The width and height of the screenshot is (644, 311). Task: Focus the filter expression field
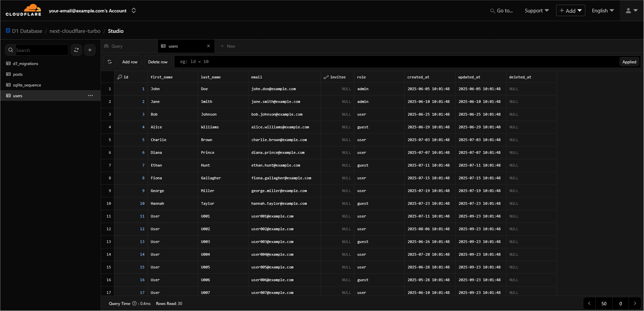click(396, 62)
